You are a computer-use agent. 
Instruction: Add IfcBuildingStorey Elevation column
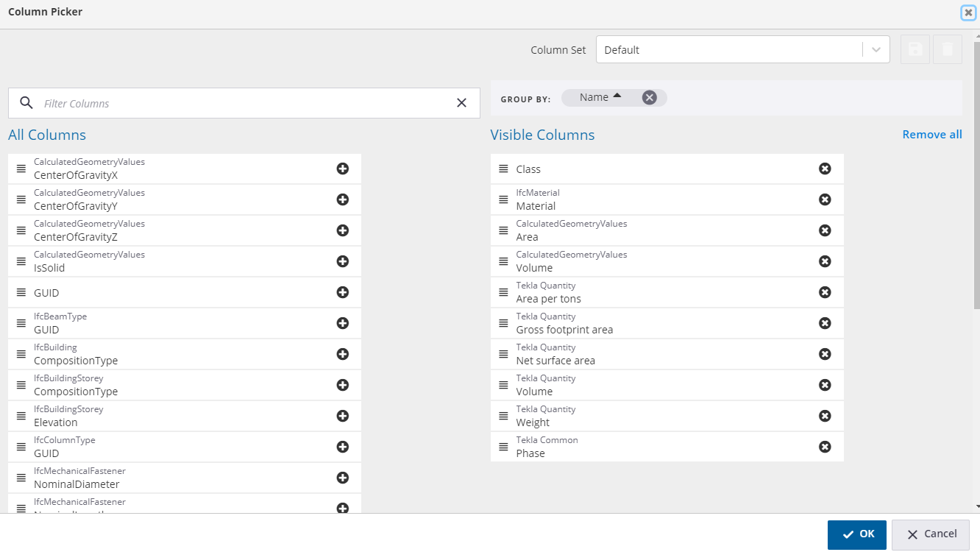point(342,416)
